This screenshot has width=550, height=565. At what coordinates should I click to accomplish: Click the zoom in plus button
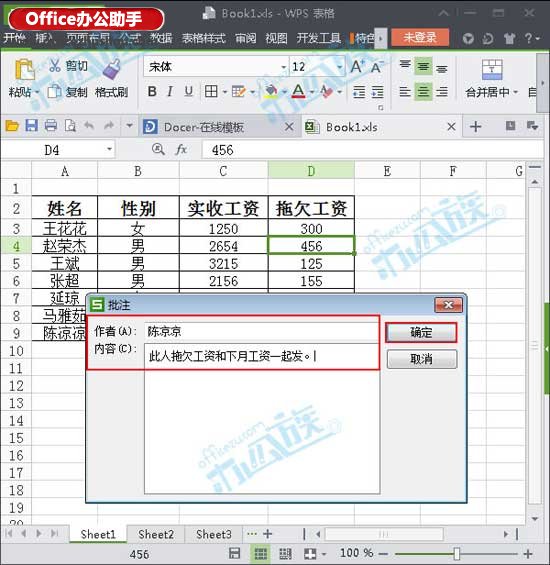point(528,553)
